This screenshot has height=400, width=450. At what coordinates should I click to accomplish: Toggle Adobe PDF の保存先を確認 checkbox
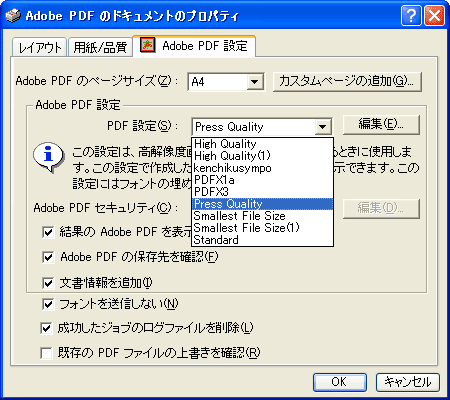(x=48, y=257)
